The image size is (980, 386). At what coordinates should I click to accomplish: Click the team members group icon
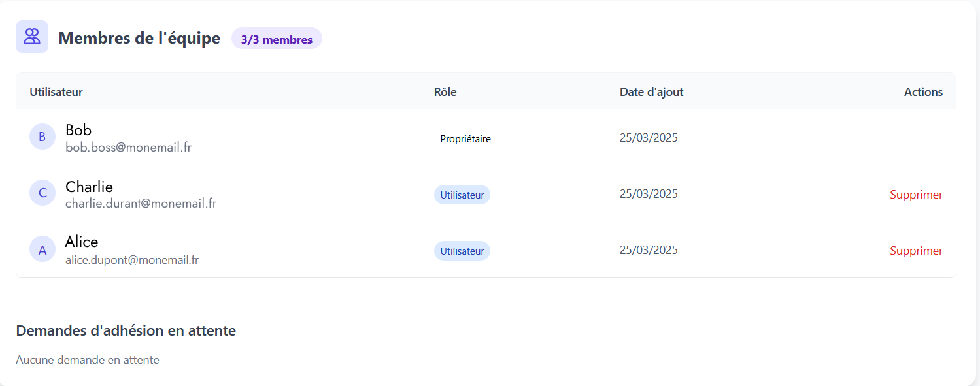click(x=32, y=37)
